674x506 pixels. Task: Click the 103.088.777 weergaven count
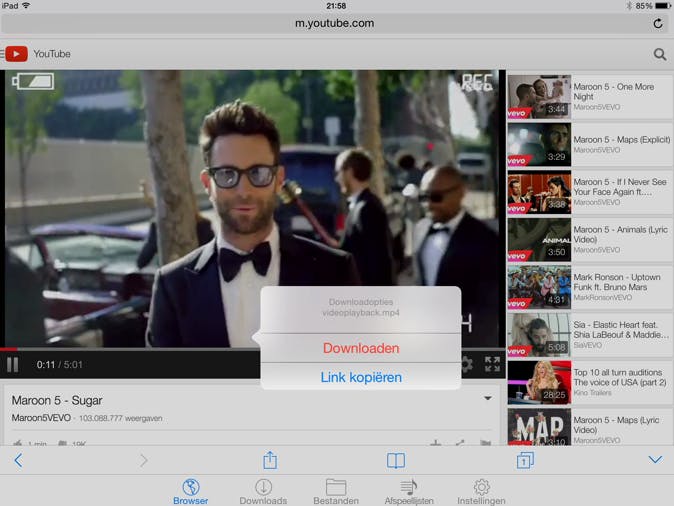121,418
